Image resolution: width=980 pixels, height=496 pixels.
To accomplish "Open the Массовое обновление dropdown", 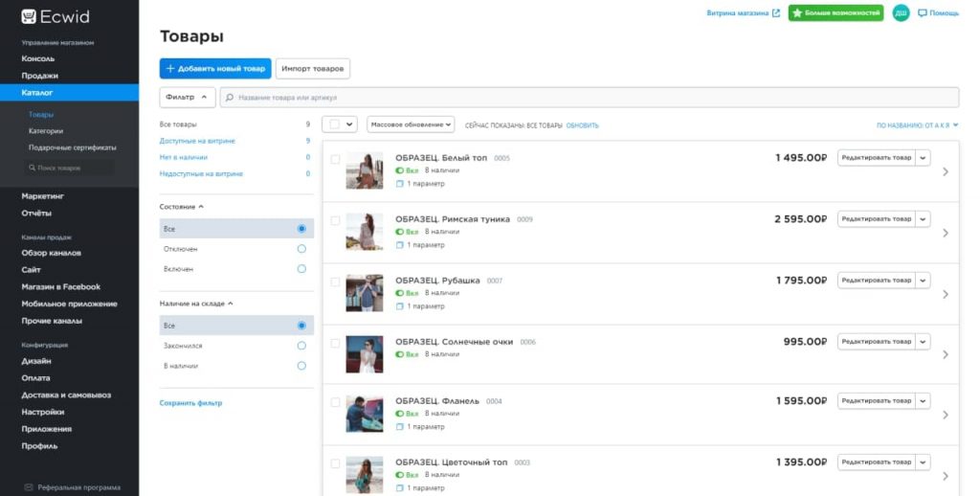I will click(x=411, y=124).
